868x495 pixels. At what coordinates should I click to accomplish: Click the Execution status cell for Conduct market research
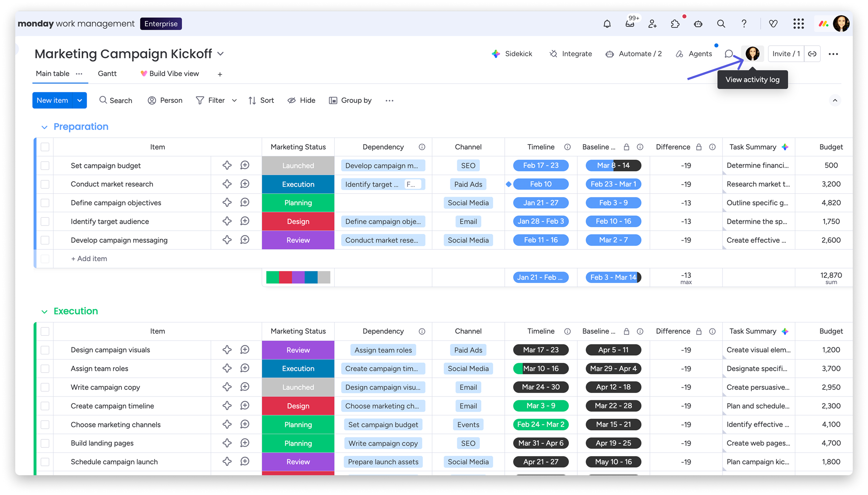[298, 184]
